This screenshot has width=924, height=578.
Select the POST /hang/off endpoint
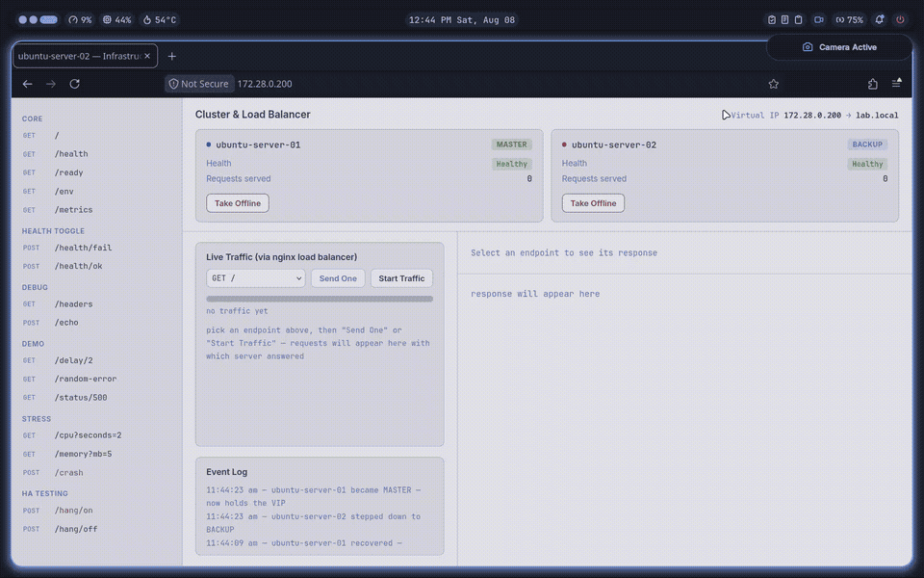click(96, 529)
